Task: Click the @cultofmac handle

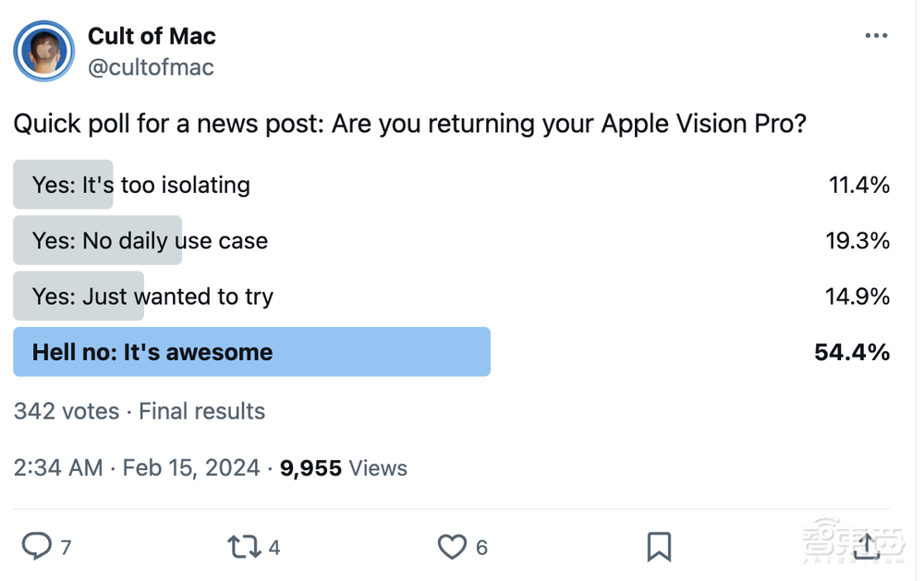Action: (151, 67)
